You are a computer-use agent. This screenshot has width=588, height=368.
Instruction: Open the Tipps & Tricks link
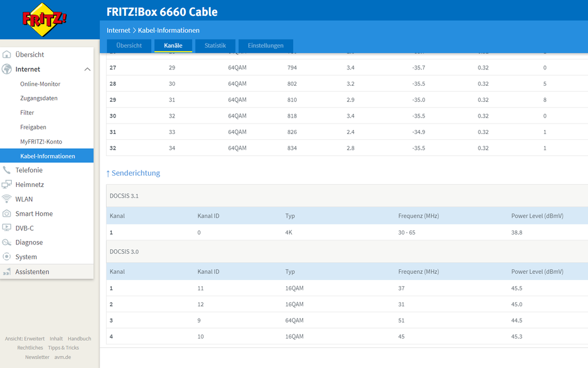[x=64, y=348]
